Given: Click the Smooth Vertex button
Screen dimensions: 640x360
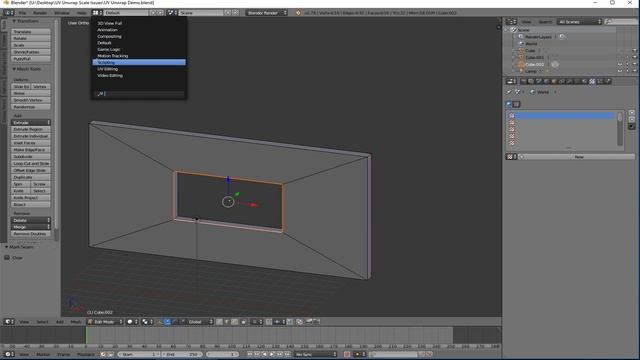Looking at the screenshot, I should [31, 100].
